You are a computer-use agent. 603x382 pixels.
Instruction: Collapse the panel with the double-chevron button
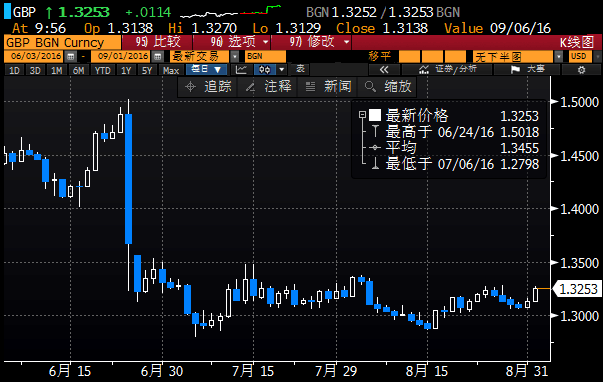pyautogui.click(x=384, y=70)
